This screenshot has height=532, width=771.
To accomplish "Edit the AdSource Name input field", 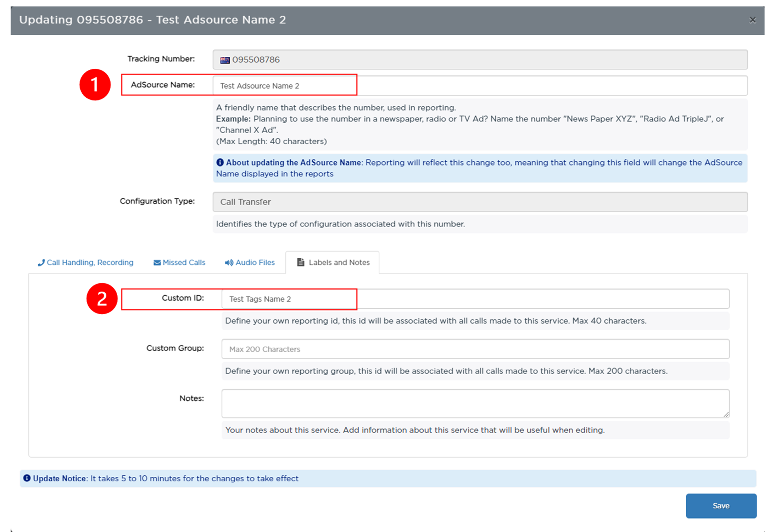I will [x=480, y=85].
